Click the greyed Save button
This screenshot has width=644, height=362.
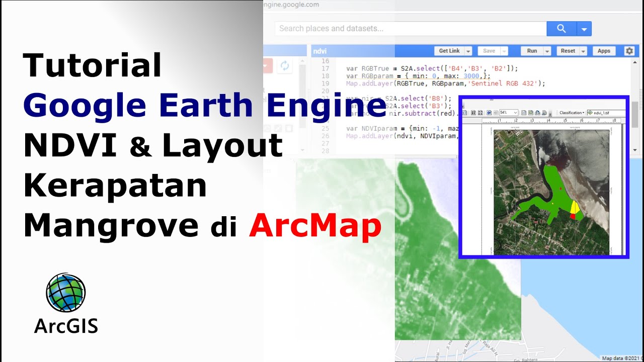[489, 51]
